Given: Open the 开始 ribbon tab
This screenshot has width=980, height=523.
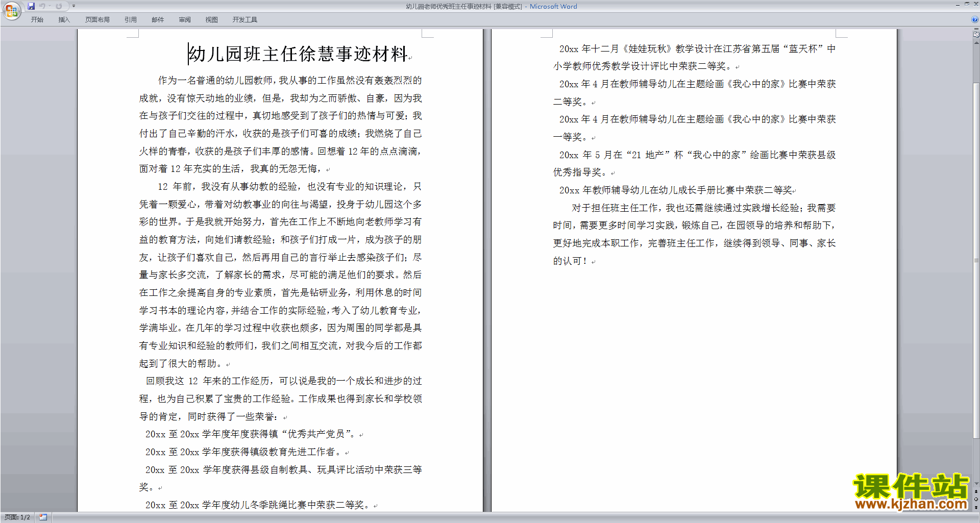Looking at the screenshot, I should click(37, 20).
